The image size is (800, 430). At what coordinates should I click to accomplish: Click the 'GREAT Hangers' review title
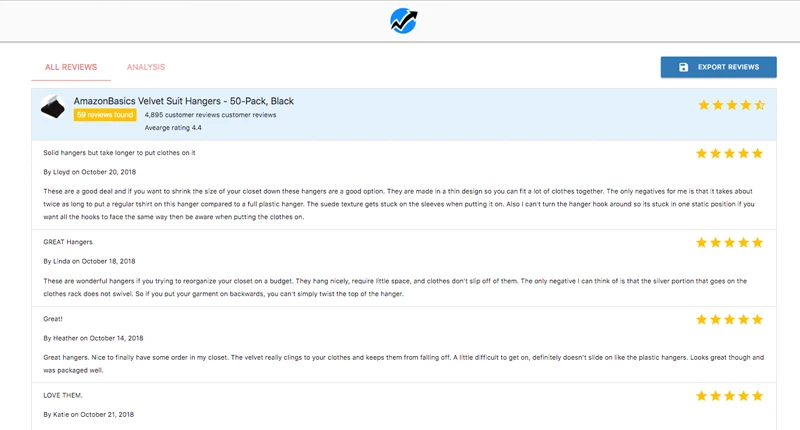click(x=68, y=242)
